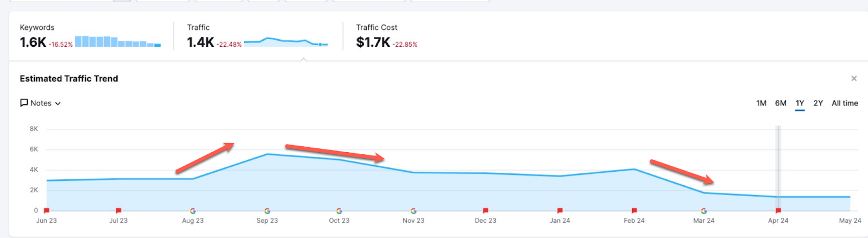
Task: Show All time traffic range
Action: coord(845,103)
